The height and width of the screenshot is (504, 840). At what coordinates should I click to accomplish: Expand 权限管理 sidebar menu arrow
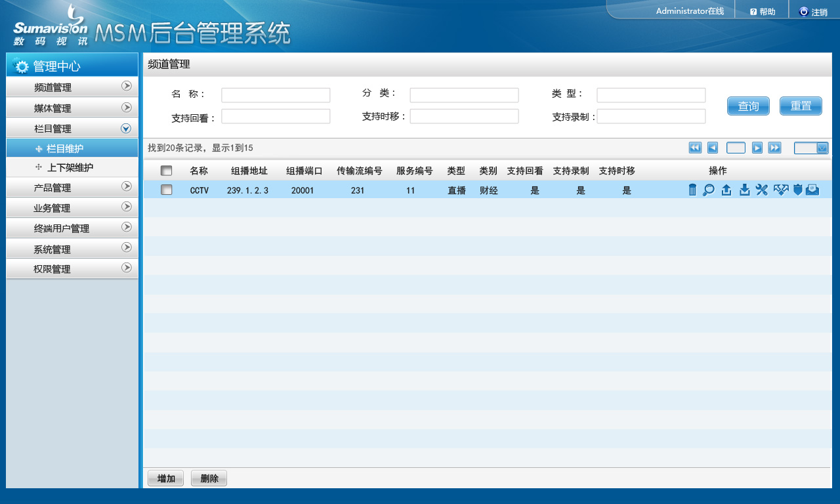(127, 268)
